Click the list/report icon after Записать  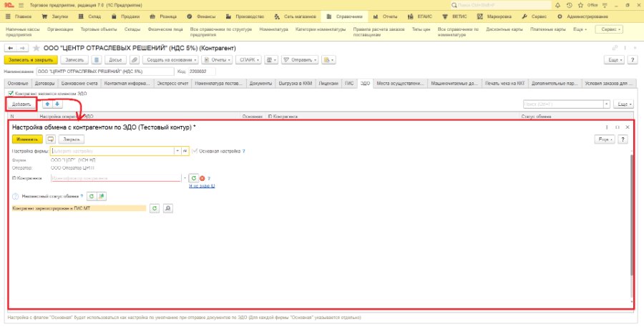coord(96,60)
